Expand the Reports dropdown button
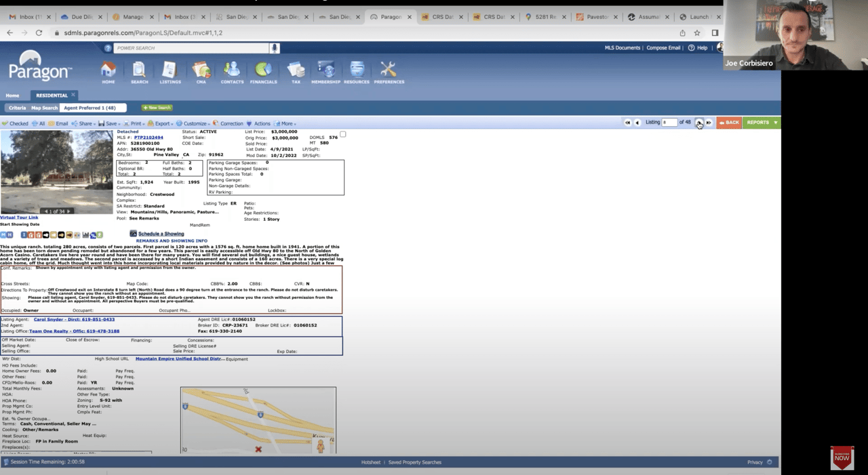The height and width of the screenshot is (475, 868). tap(762, 123)
